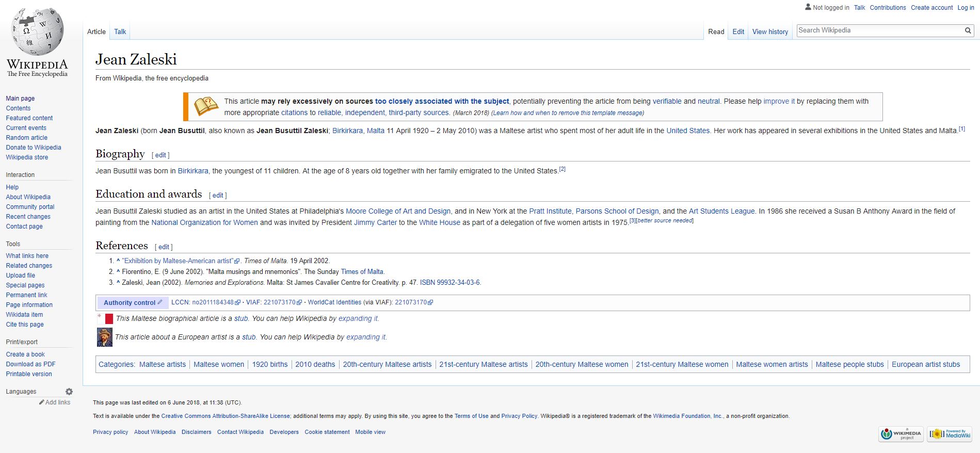The image size is (980, 453).
Task: Edit the Biography section
Action: tap(160, 155)
